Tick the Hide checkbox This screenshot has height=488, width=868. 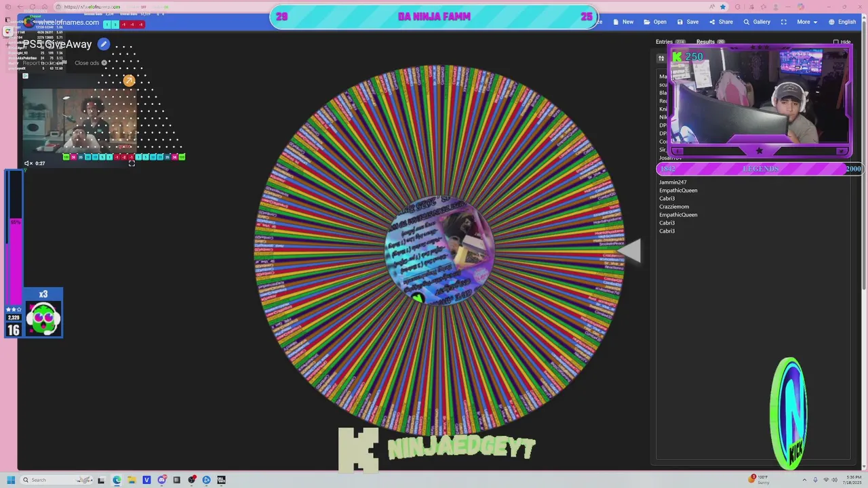pos(836,42)
